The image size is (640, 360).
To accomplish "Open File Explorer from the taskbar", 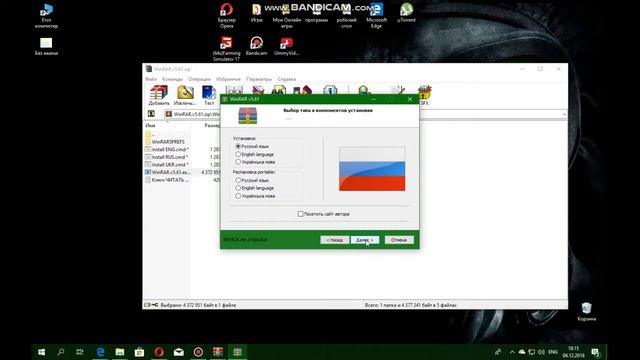I will point(120,352).
